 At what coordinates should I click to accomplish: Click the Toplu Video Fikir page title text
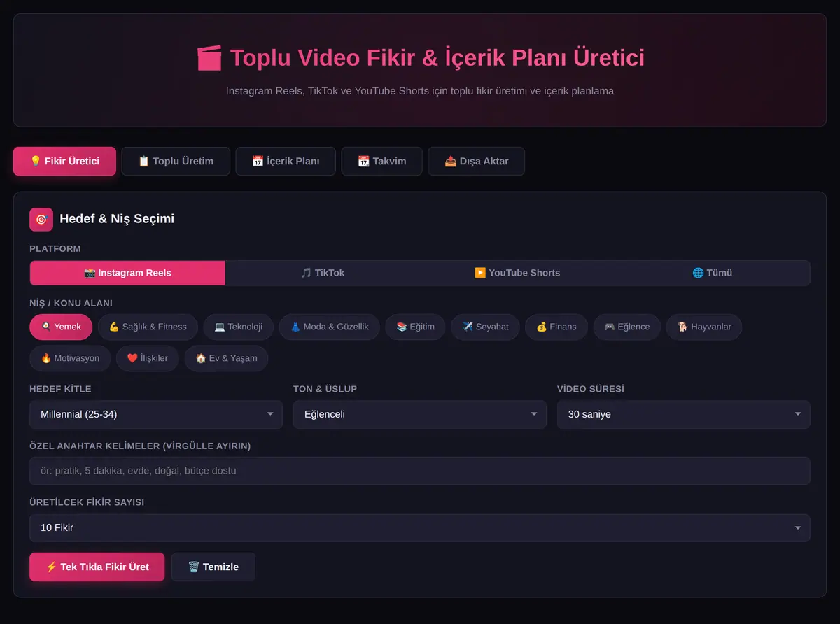click(437, 57)
